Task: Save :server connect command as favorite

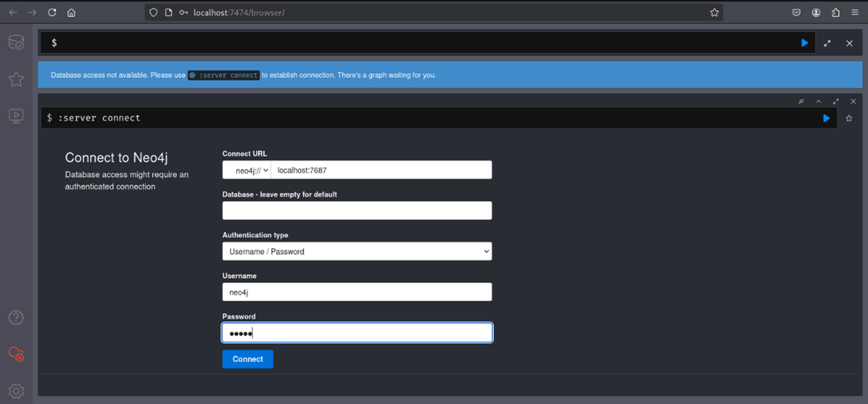Action: click(849, 118)
